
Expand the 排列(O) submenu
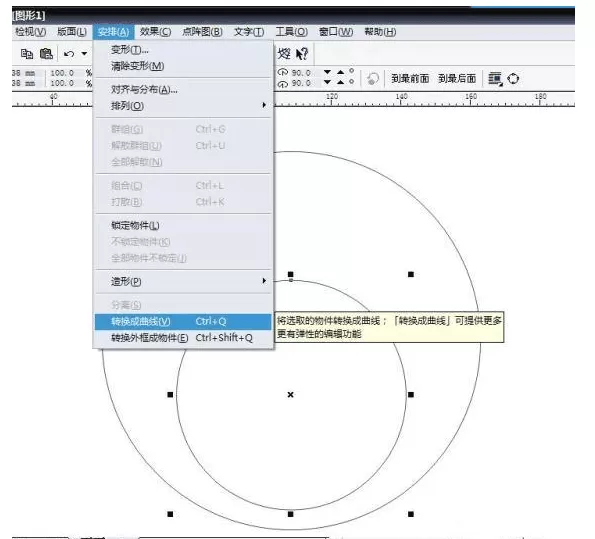tap(183, 106)
